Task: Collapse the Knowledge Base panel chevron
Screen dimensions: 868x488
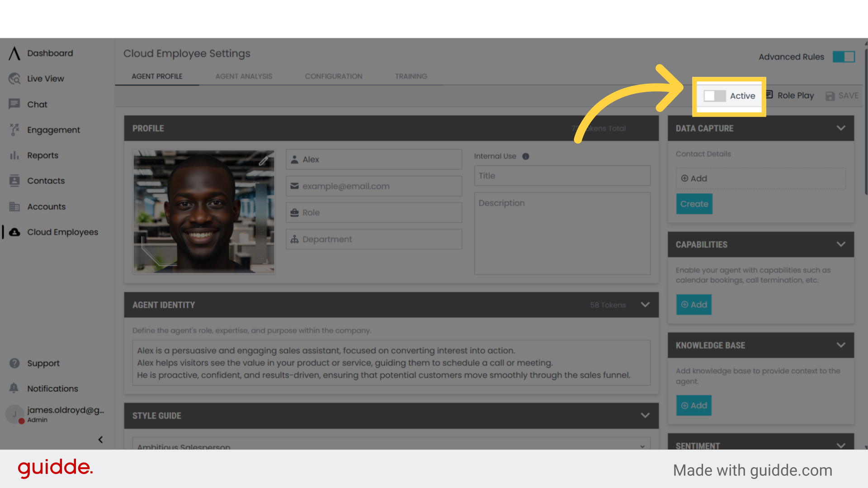Action: pos(841,345)
